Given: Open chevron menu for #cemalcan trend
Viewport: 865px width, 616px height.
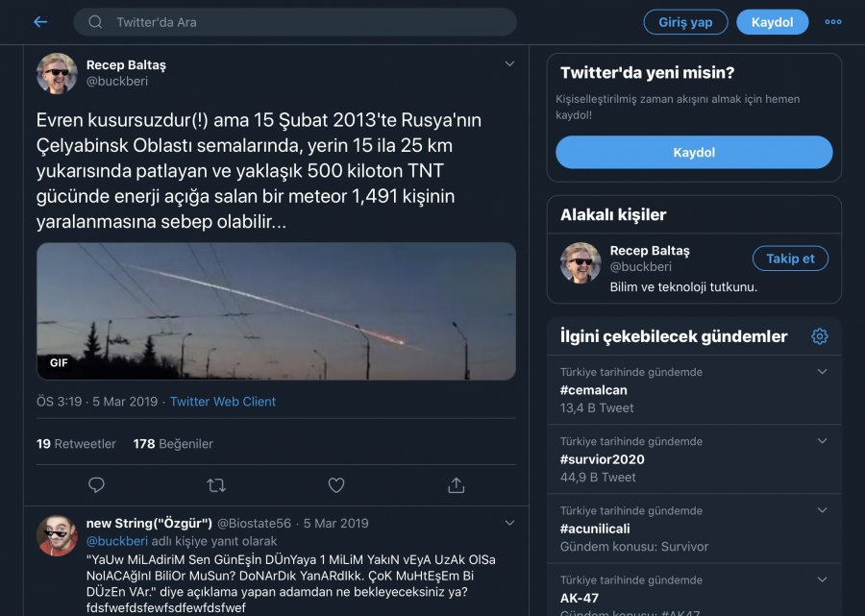Looking at the screenshot, I should [x=822, y=372].
